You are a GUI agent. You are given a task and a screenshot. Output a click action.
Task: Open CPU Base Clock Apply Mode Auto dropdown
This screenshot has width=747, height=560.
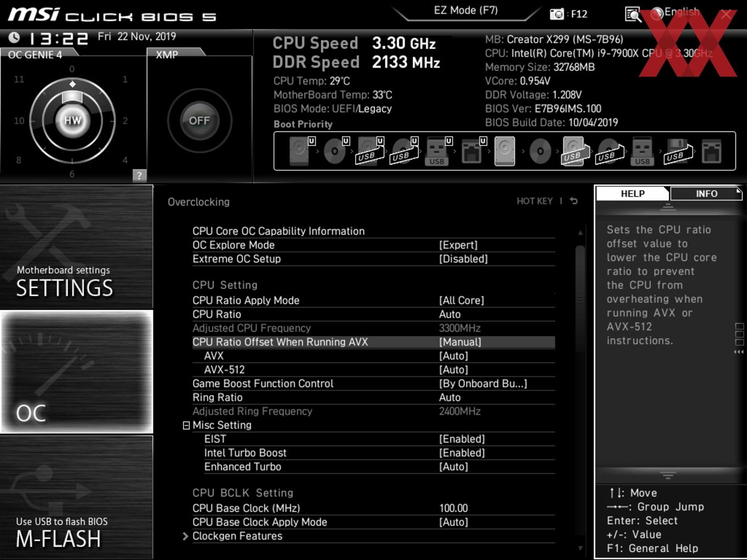454,522
